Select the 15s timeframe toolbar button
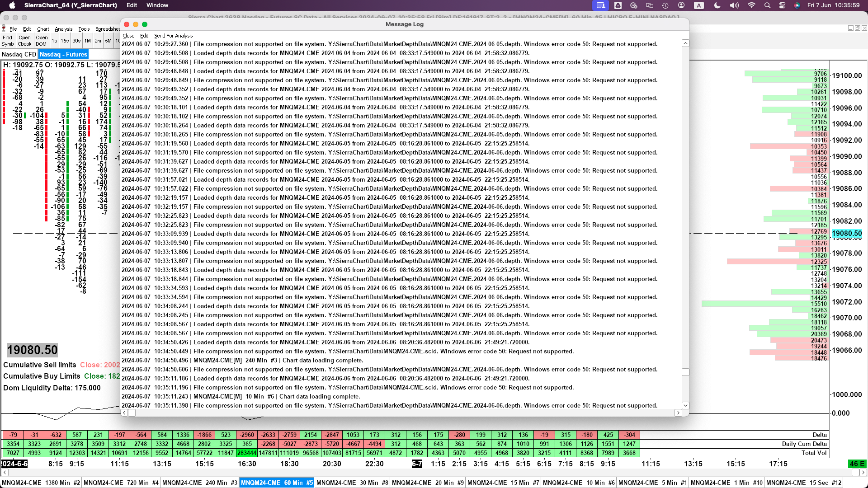 point(65,41)
